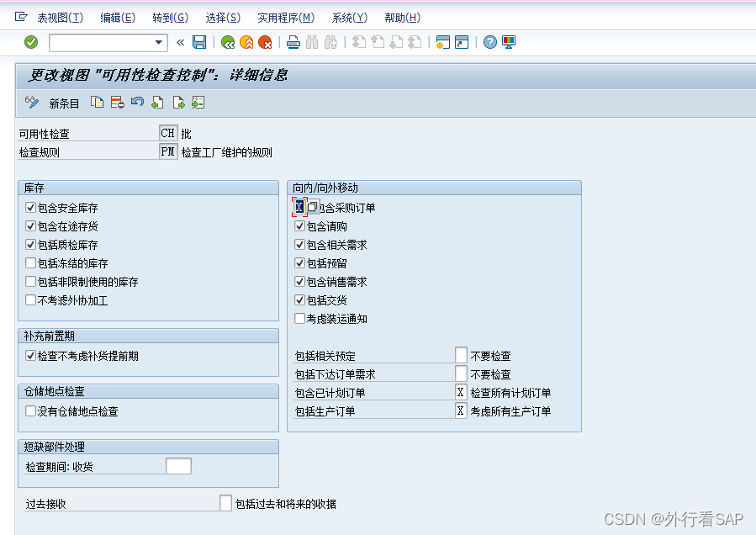The width and height of the screenshot is (756, 535).
Task: Click the red Cancel icon
Action: point(265,42)
